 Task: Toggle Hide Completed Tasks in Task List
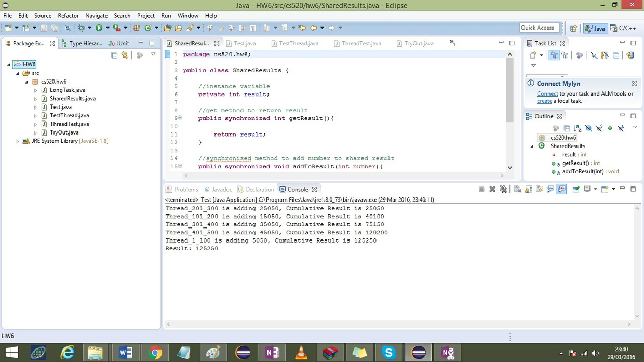pyautogui.click(x=594, y=55)
